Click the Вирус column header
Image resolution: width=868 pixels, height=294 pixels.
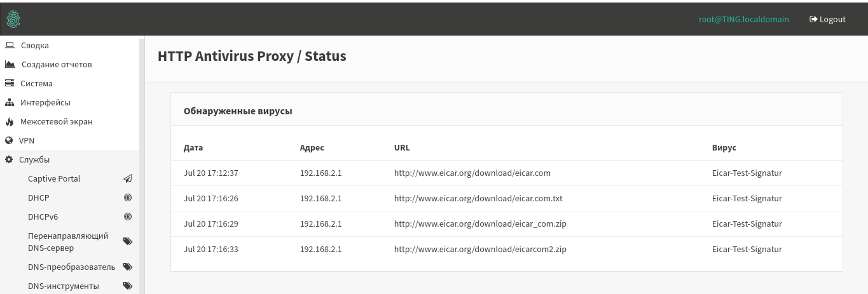pyautogui.click(x=724, y=148)
